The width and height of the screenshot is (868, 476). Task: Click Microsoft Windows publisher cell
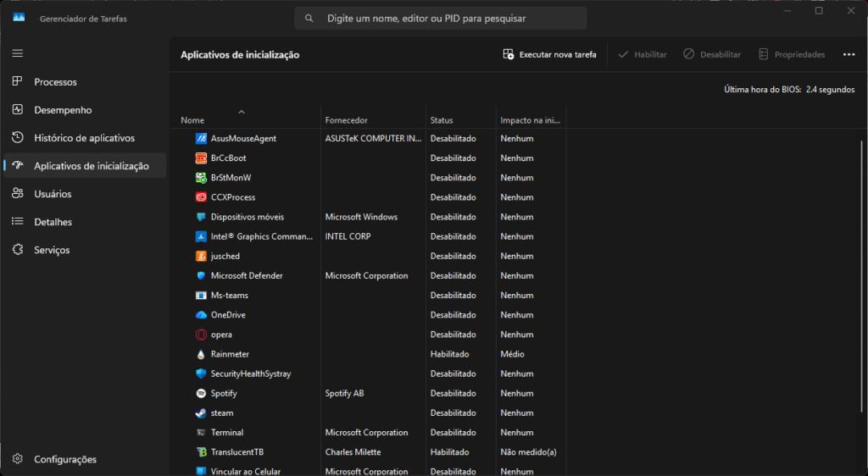361,217
